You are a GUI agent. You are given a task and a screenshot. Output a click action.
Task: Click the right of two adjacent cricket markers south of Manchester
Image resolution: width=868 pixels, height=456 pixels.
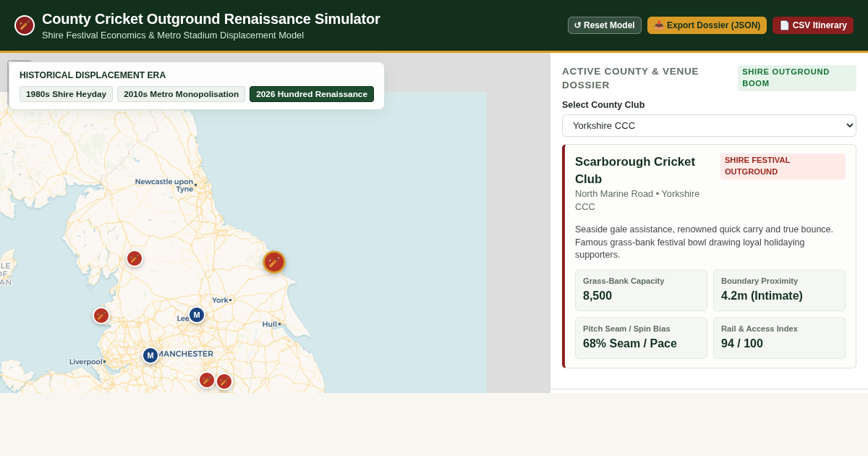point(224,381)
